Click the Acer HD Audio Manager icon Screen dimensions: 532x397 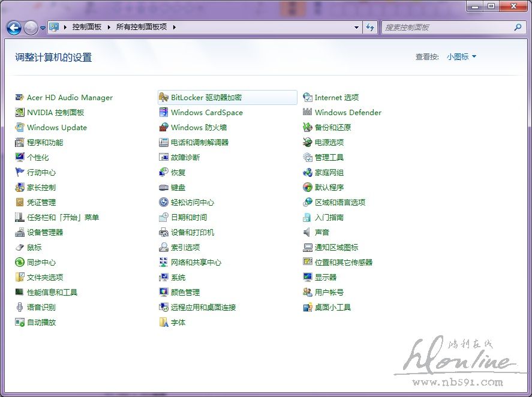click(20, 98)
